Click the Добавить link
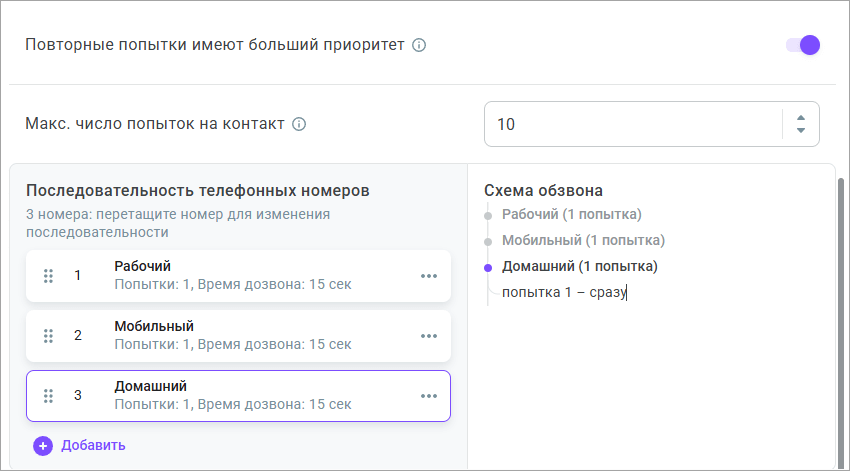The width and height of the screenshot is (850, 471). click(x=93, y=446)
